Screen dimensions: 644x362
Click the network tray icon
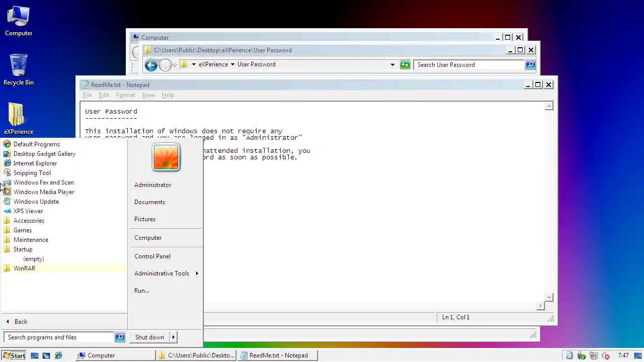click(x=594, y=355)
